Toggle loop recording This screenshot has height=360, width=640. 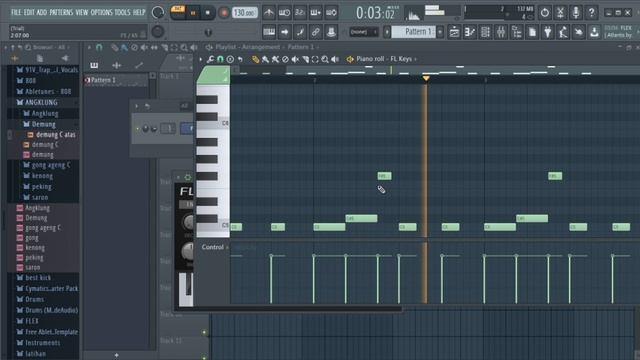[x=331, y=13]
